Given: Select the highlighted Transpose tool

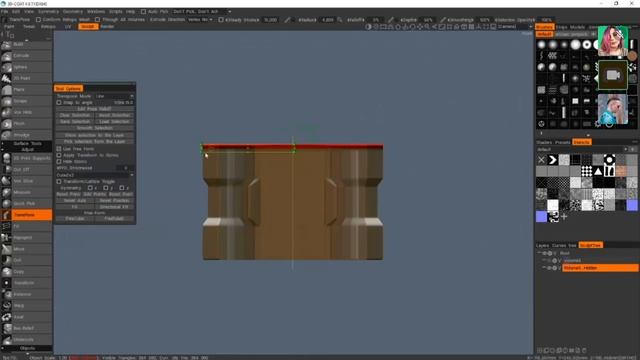Looking at the screenshot, I should click(26, 215).
